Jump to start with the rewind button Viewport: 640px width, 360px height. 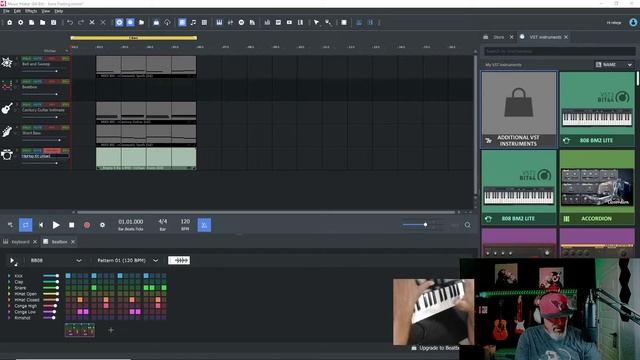pyautogui.click(x=41, y=225)
